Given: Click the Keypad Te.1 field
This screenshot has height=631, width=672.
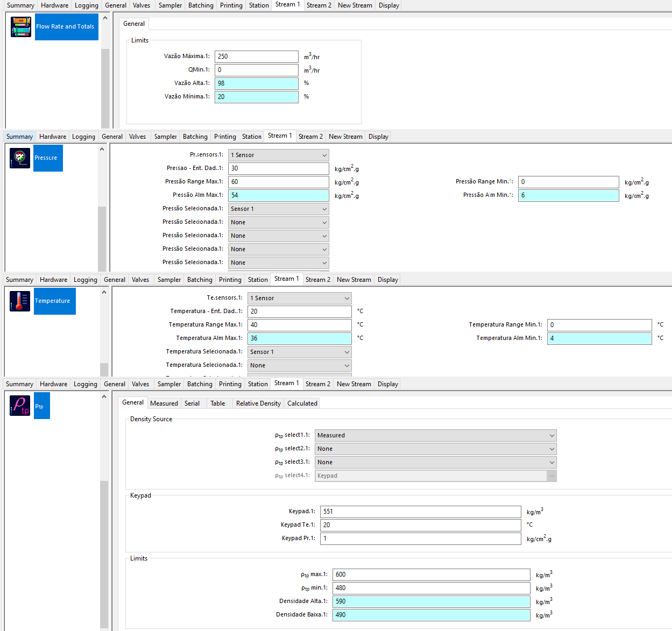Looking at the screenshot, I should coord(421,525).
